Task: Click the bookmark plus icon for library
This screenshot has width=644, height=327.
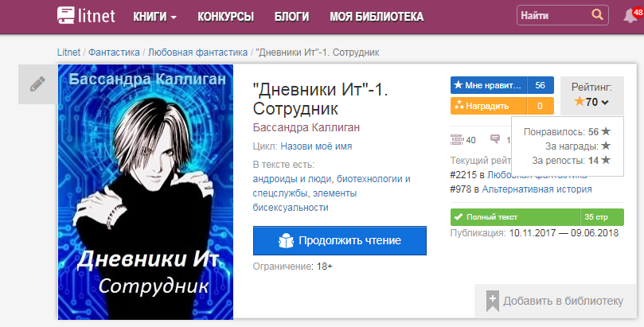Action: pyautogui.click(x=493, y=301)
